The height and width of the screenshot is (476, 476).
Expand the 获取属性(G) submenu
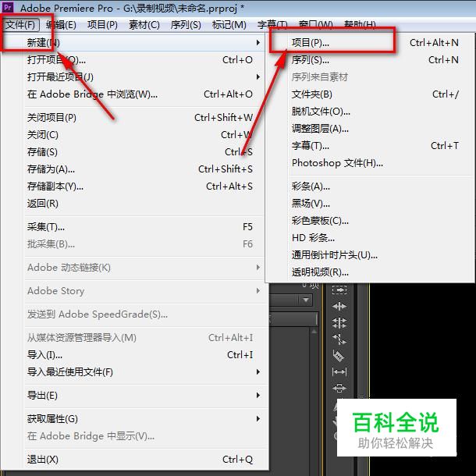(x=258, y=418)
